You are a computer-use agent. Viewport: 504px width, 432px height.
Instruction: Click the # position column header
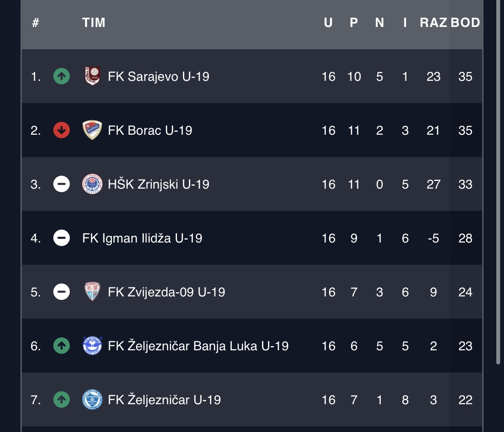35,23
